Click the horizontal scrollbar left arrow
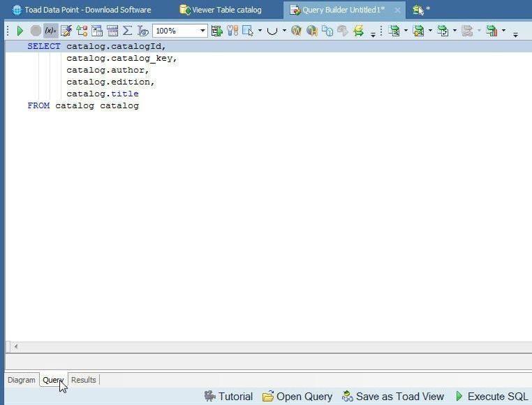The image size is (532, 405). (x=15, y=346)
